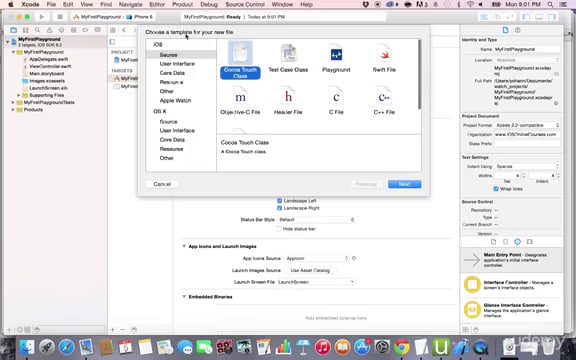Open the App Icons Source dropdown
The width and height of the screenshot is (576, 360).
316,259
